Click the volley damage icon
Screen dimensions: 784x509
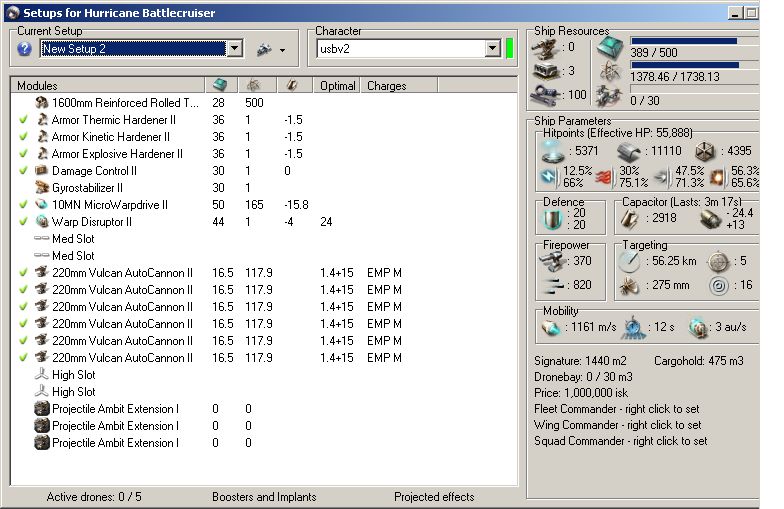click(553, 285)
